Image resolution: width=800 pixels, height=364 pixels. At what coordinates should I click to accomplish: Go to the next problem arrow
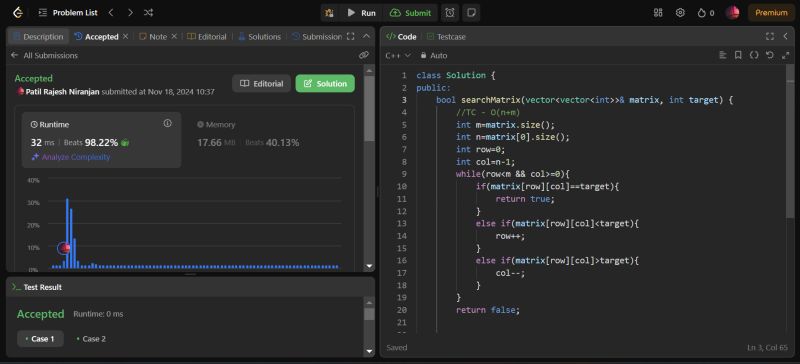coord(130,12)
